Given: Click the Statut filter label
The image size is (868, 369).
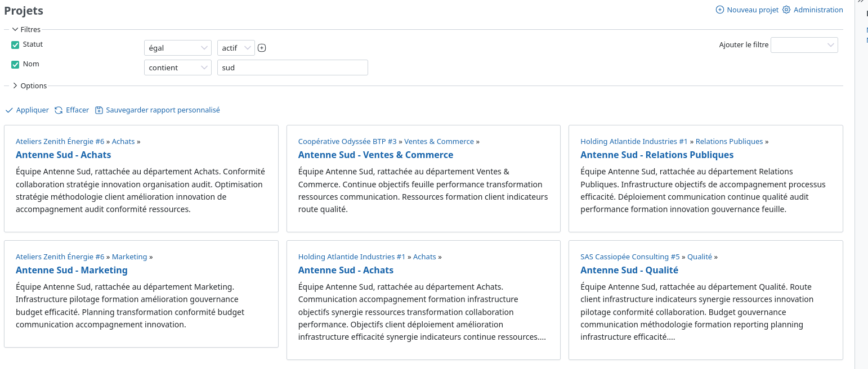Looking at the screenshot, I should point(33,44).
